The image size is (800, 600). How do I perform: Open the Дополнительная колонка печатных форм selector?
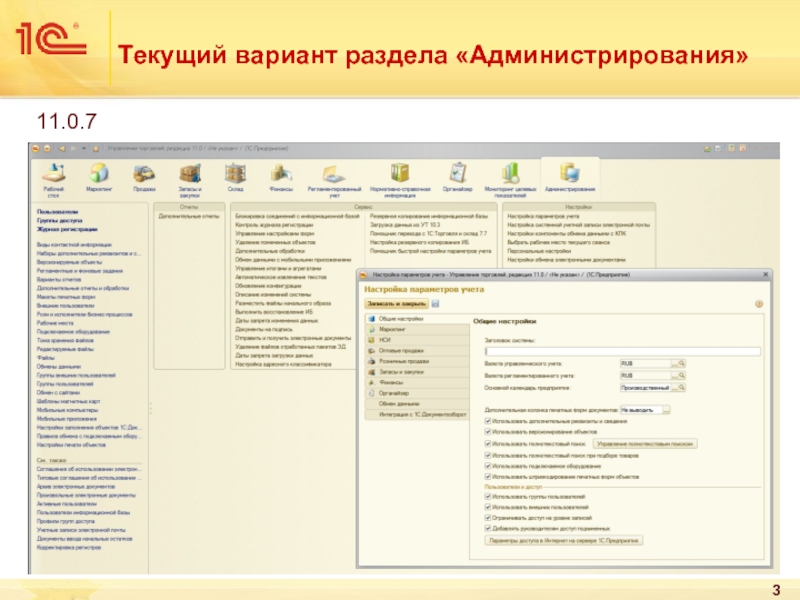point(667,409)
